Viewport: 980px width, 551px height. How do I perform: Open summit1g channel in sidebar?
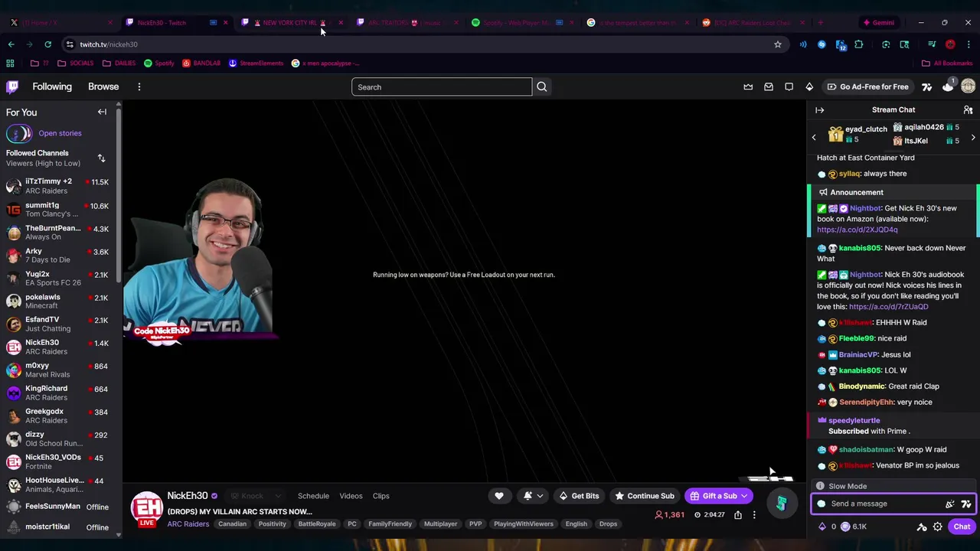coord(58,209)
